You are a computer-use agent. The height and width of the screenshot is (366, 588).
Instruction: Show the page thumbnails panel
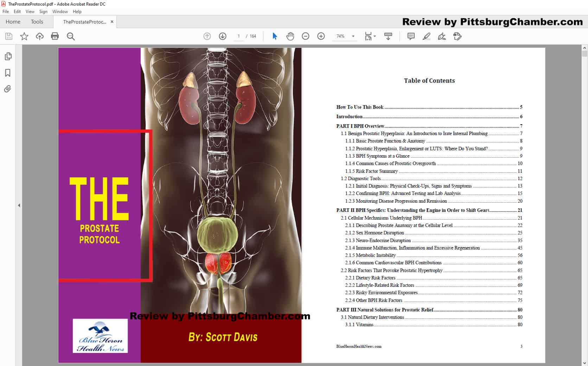(x=8, y=56)
